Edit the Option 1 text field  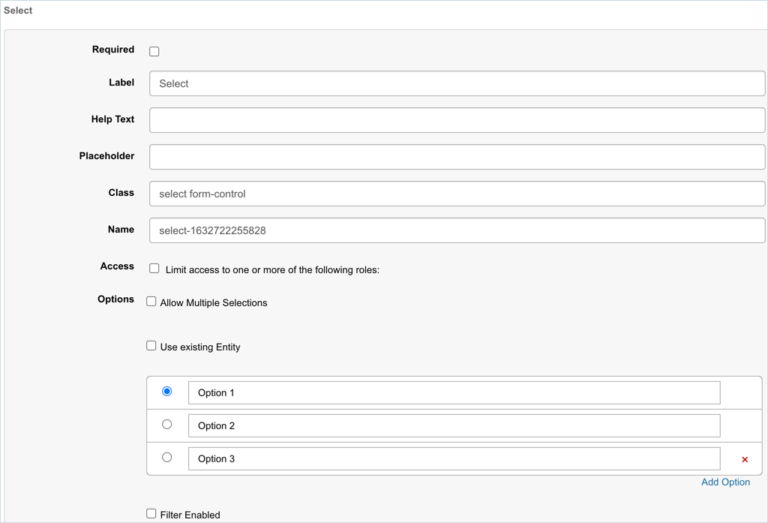tap(454, 393)
